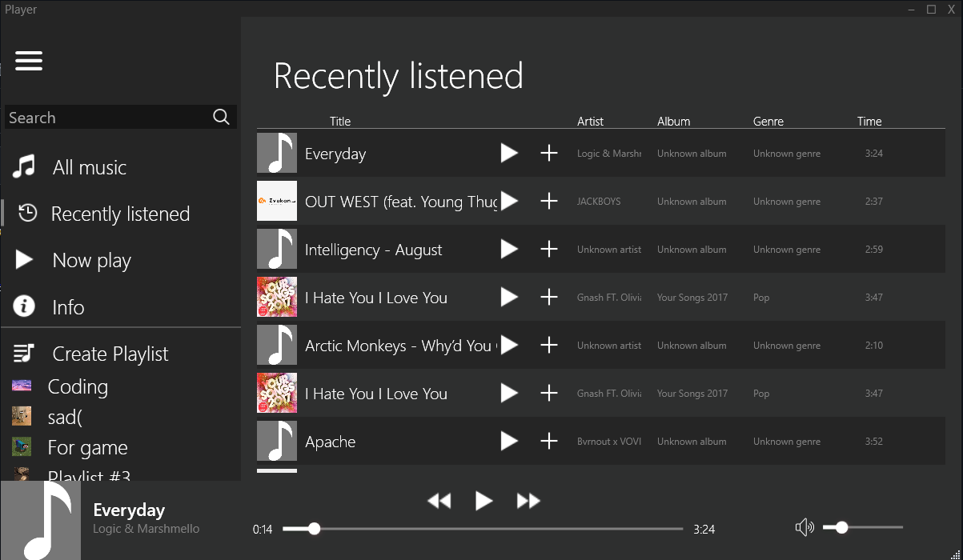Skip to the next track

(528, 500)
